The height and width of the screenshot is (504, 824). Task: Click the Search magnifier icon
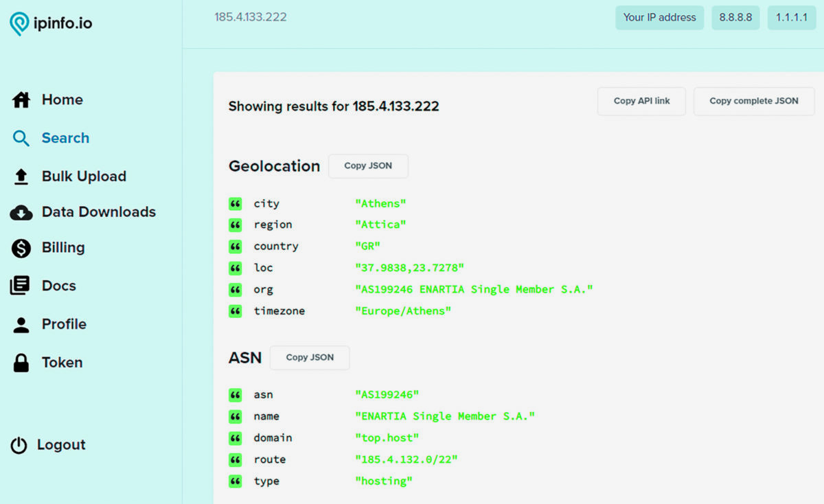pyautogui.click(x=21, y=139)
